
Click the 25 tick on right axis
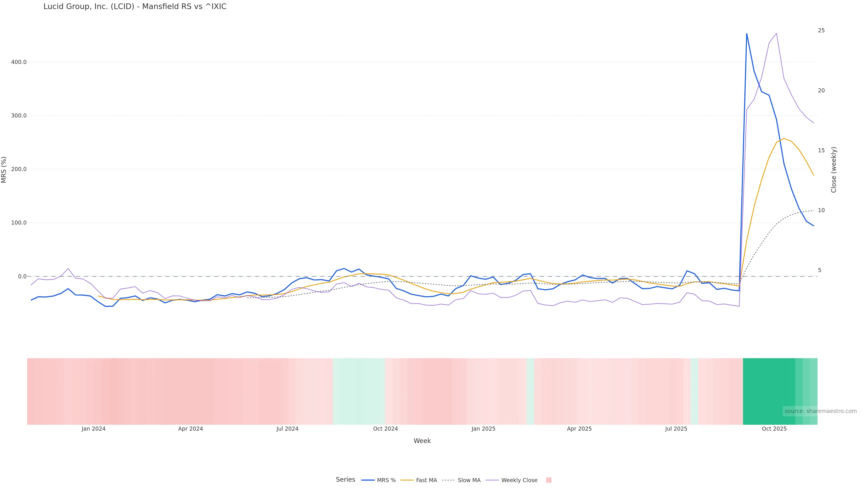(x=821, y=31)
